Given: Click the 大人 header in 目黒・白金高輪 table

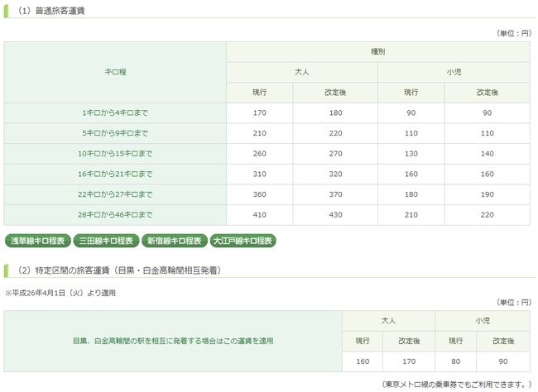Looking at the screenshot, I should [388, 321].
